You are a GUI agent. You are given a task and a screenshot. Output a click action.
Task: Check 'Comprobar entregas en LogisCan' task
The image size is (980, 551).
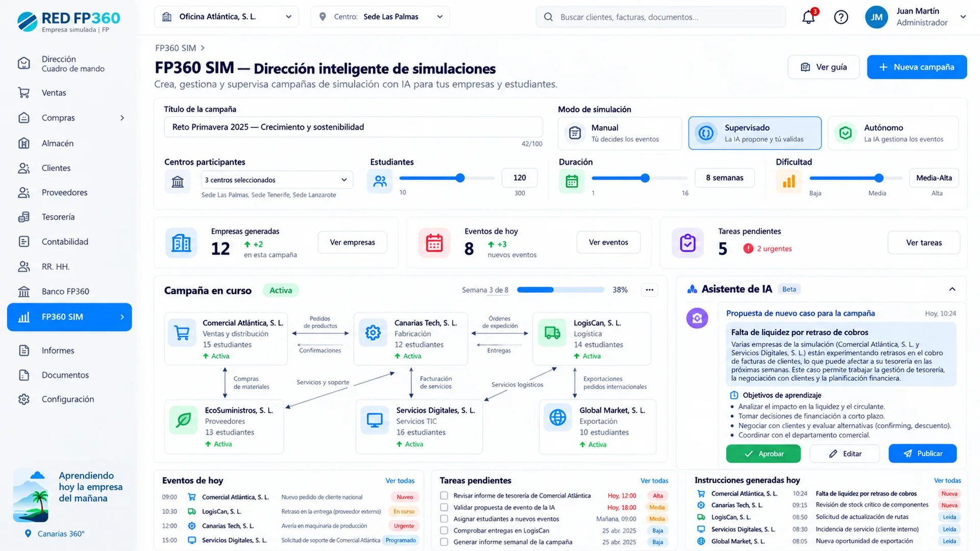[444, 531]
